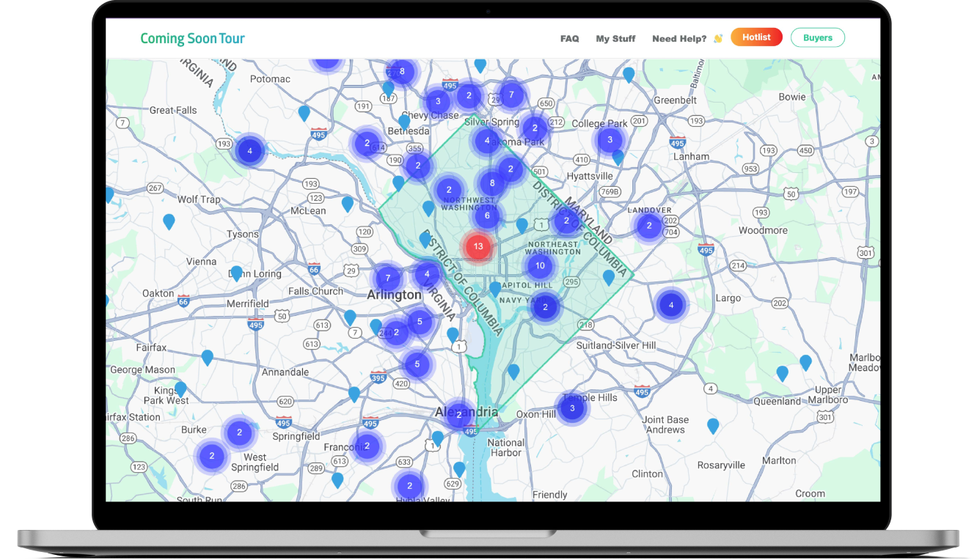Click the Need Help? link
The height and width of the screenshot is (560, 977).
click(679, 38)
